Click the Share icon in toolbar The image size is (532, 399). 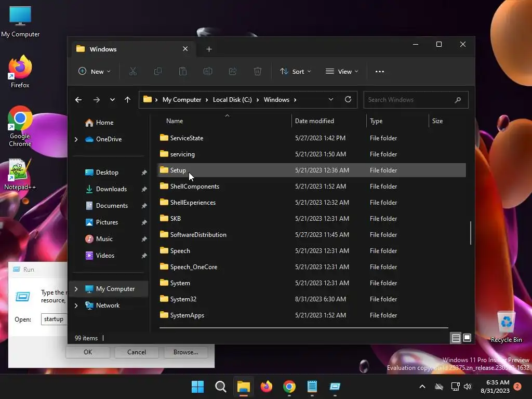[233, 71]
